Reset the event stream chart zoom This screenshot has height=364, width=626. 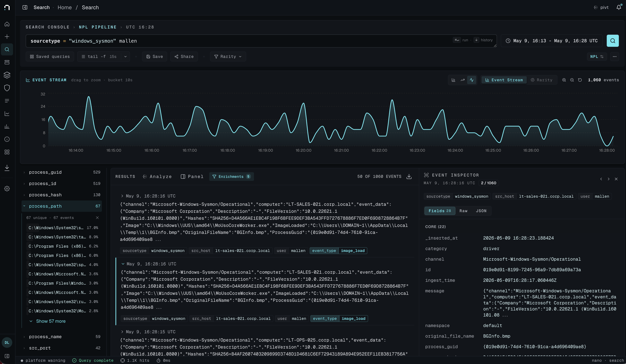tap(580, 80)
